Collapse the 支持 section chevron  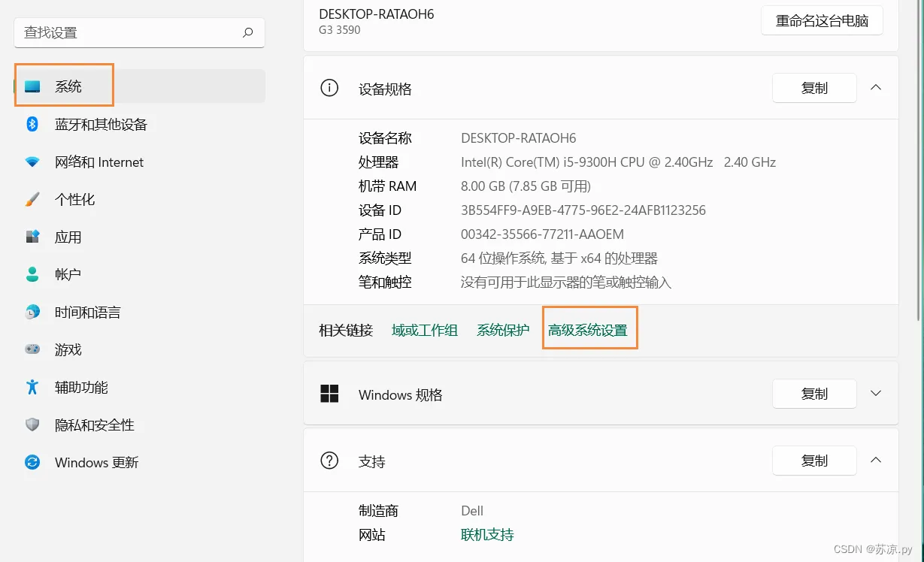[x=875, y=460]
